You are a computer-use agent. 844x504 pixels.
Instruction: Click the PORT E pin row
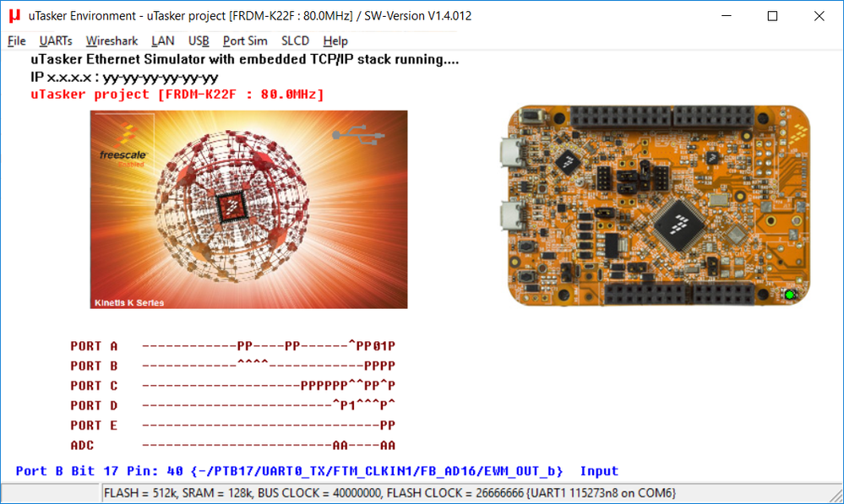269,425
